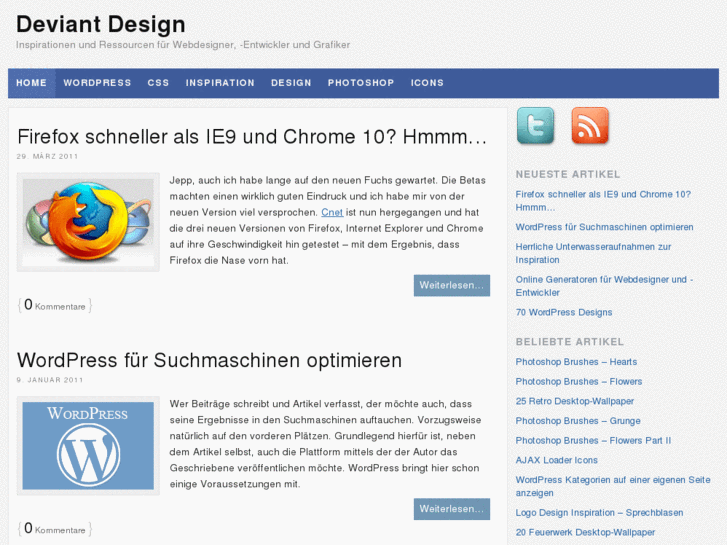Open Photoshop Brushes – Grunge link

(x=578, y=421)
